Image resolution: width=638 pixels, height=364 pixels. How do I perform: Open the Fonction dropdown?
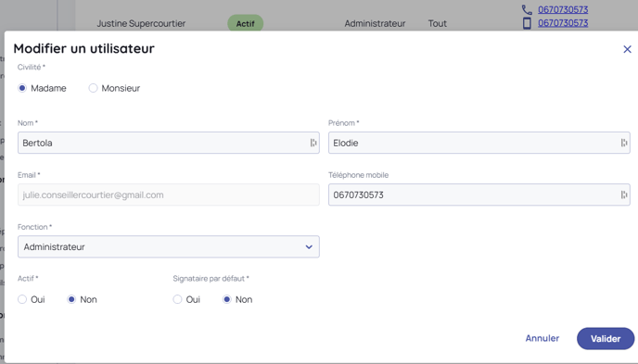point(169,246)
